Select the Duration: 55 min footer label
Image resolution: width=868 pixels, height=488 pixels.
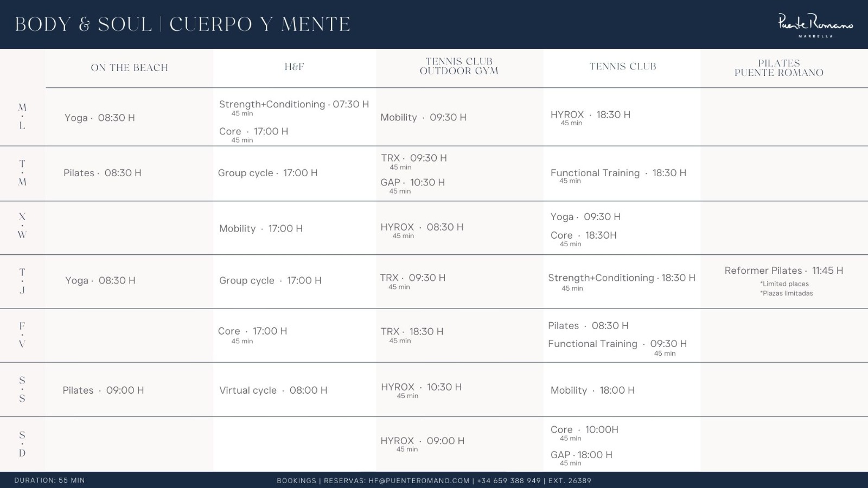(50, 480)
